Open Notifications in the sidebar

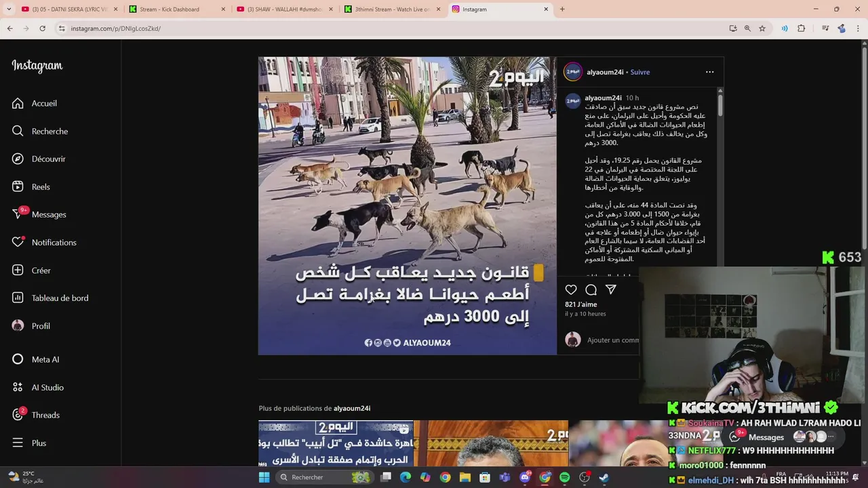tap(44, 242)
